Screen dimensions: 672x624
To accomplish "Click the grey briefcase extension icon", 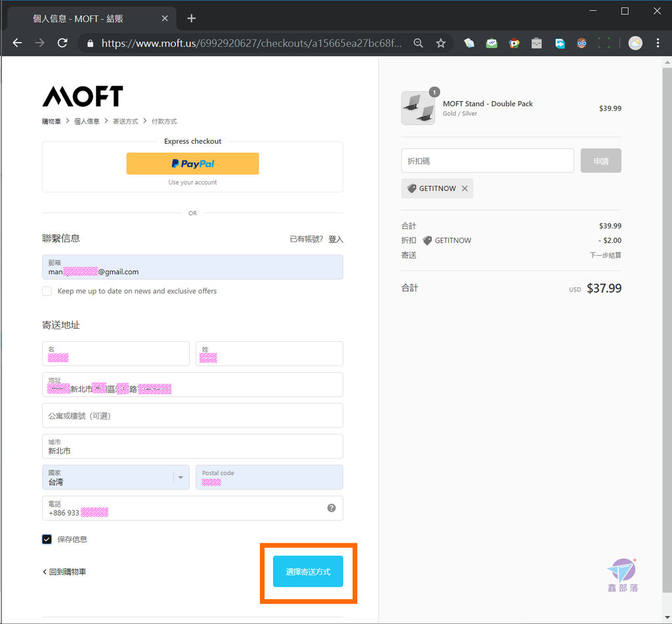I will [537, 43].
